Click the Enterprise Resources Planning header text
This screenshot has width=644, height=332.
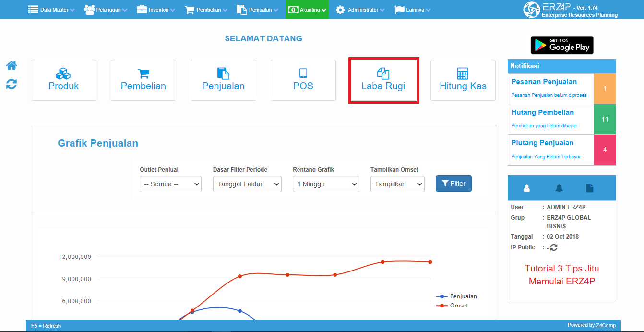pos(580,15)
